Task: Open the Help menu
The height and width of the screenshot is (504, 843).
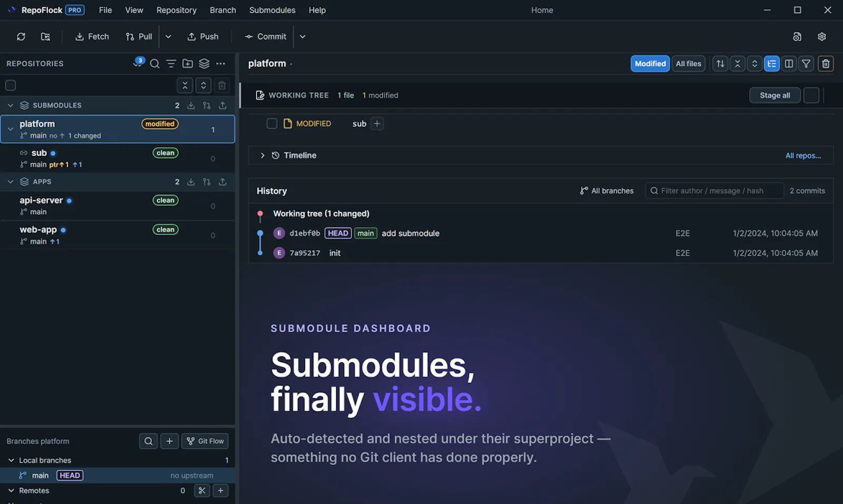Action: pos(317,10)
